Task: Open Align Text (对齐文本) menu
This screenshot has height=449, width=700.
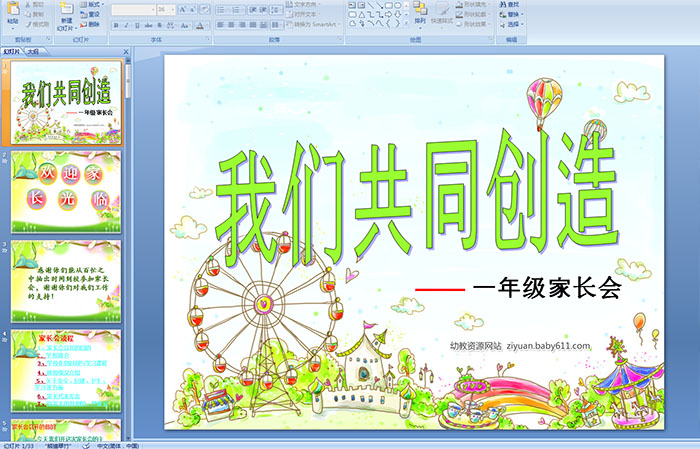Action: [304, 14]
